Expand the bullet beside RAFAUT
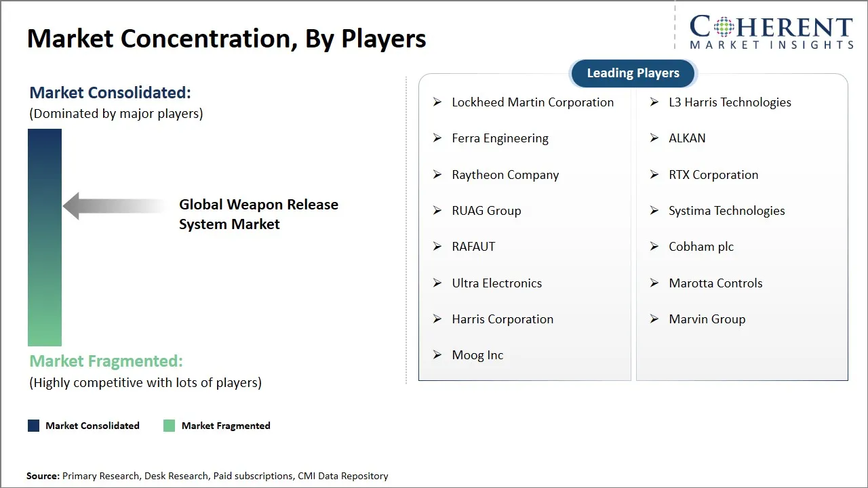This screenshot has width=868, height=488. (437, 247)
